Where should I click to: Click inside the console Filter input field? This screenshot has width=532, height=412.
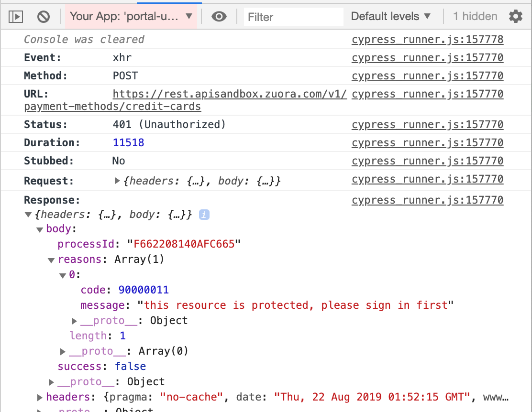[x=293, y=17]
